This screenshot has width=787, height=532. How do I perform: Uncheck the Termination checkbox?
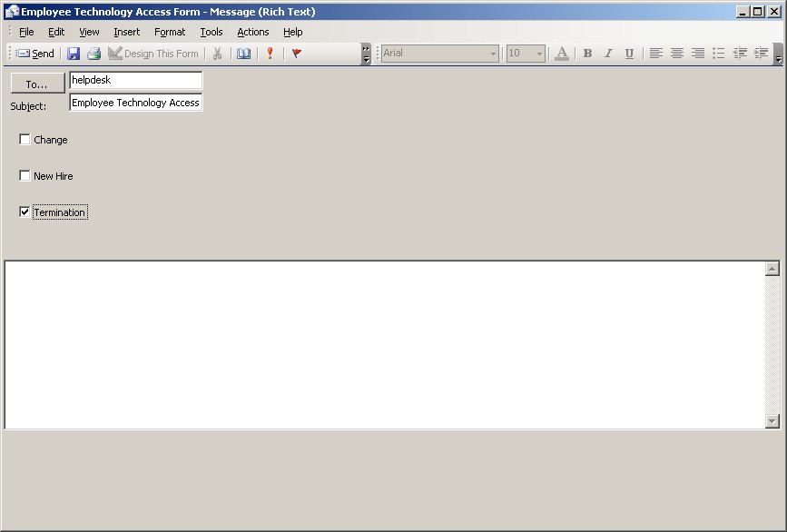25,212
